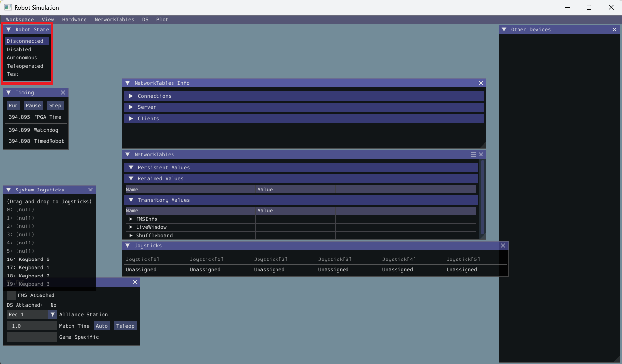Click the Match Time input field
The height and width of the screenshot is (364, 622).
coord(32,326)
